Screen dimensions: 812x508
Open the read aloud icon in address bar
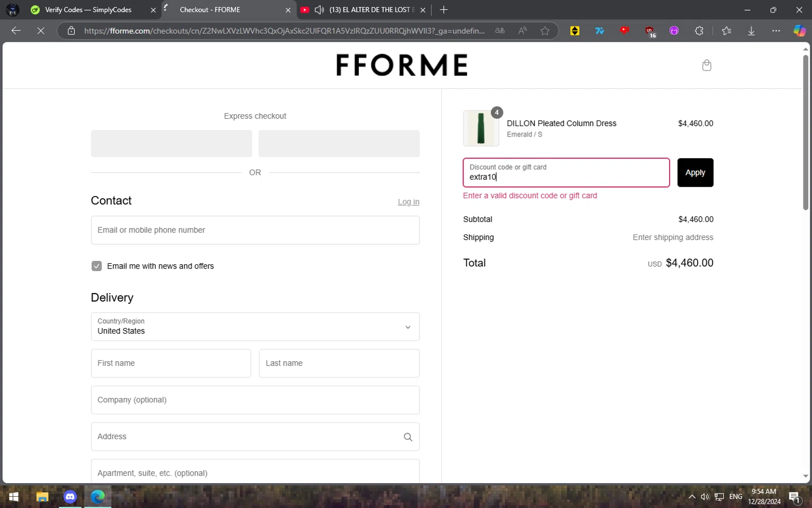522,31
